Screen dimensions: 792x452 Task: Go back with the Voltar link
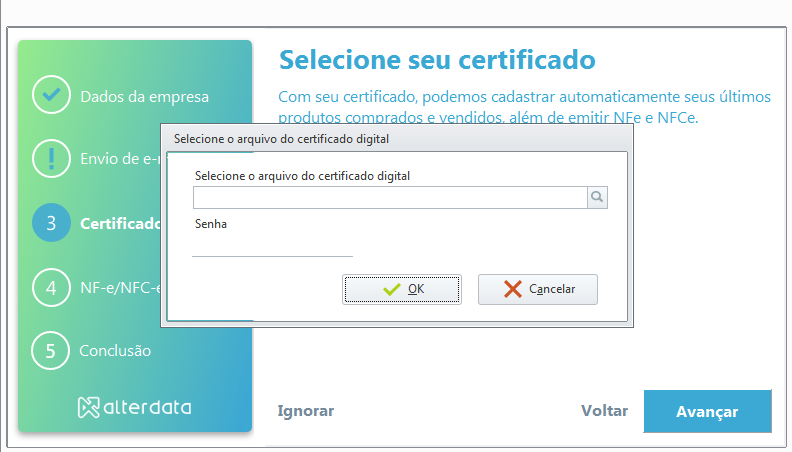[604, 411]
